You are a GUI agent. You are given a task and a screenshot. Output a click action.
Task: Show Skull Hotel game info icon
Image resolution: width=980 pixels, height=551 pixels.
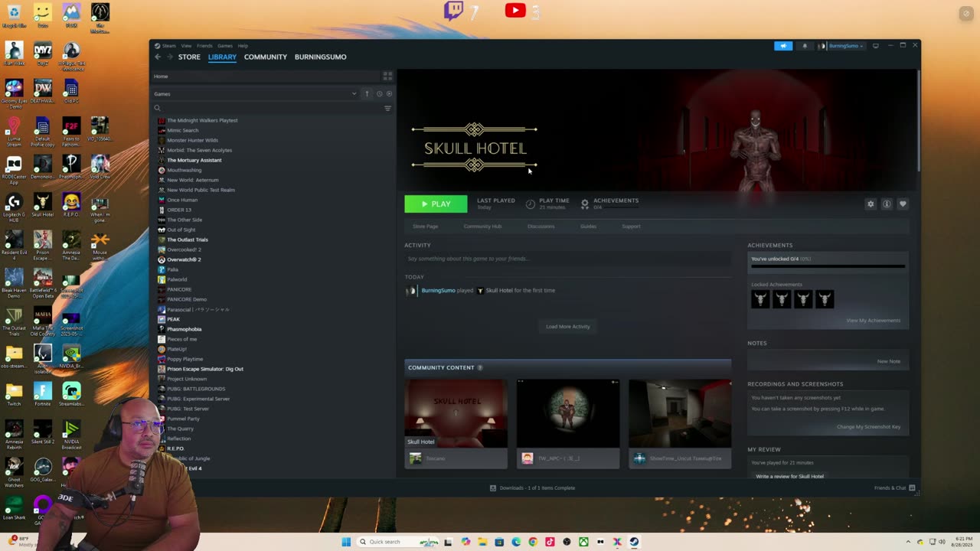tap(887, 204)
